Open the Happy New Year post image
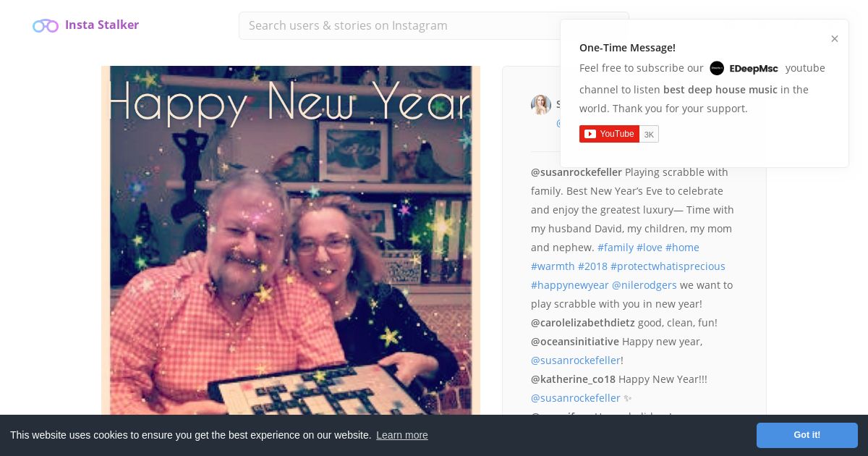The height and width of the screenshot is (456, 868). [x=291, y=240]
